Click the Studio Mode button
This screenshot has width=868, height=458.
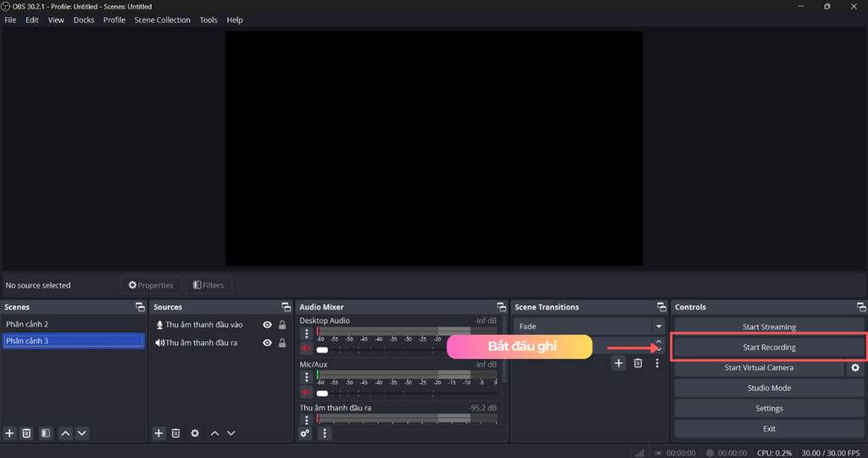pyautogui.click(x=769, y=388)
